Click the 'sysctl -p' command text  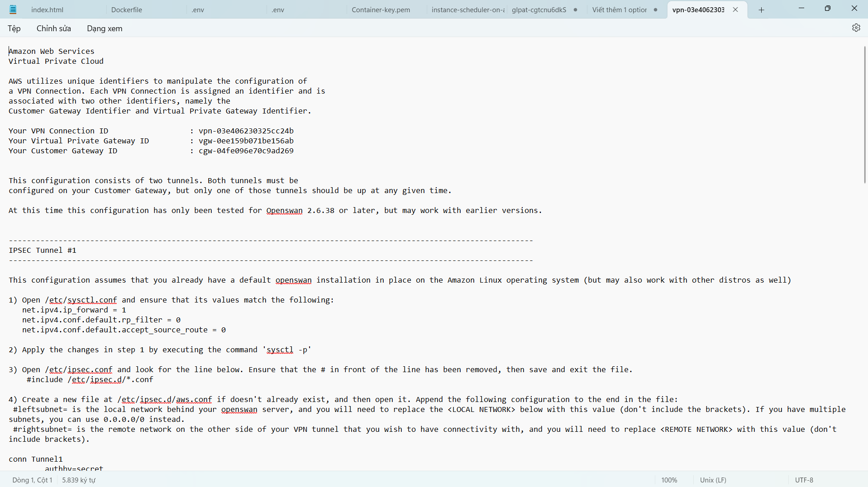[x=287, y=350]
